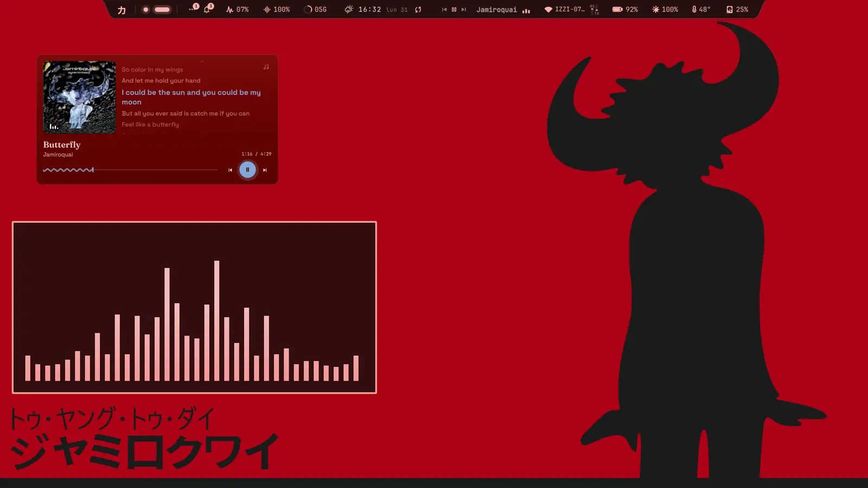Click the lyric line 'Feel like a butterfly'

(x=150, y=125)
